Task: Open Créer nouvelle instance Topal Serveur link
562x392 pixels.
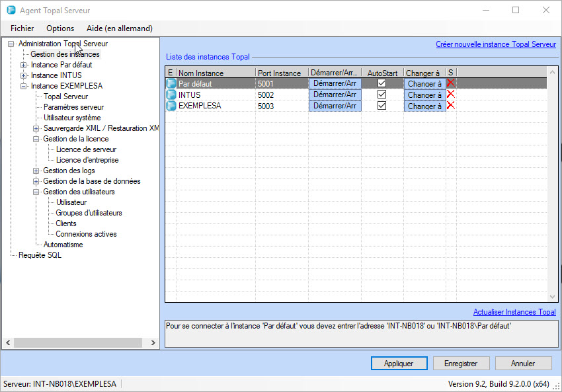Action: click(495, 44)
